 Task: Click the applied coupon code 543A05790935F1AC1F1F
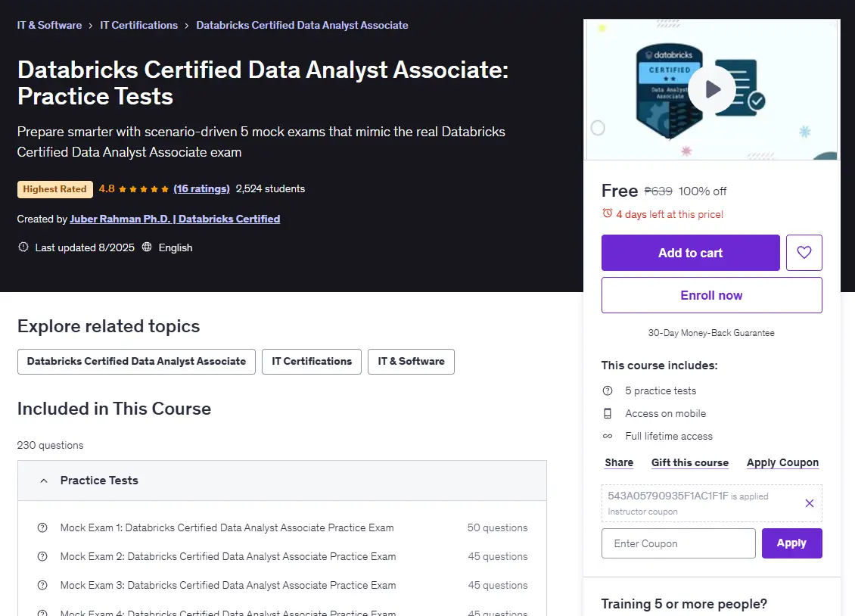tap(668, 496)
